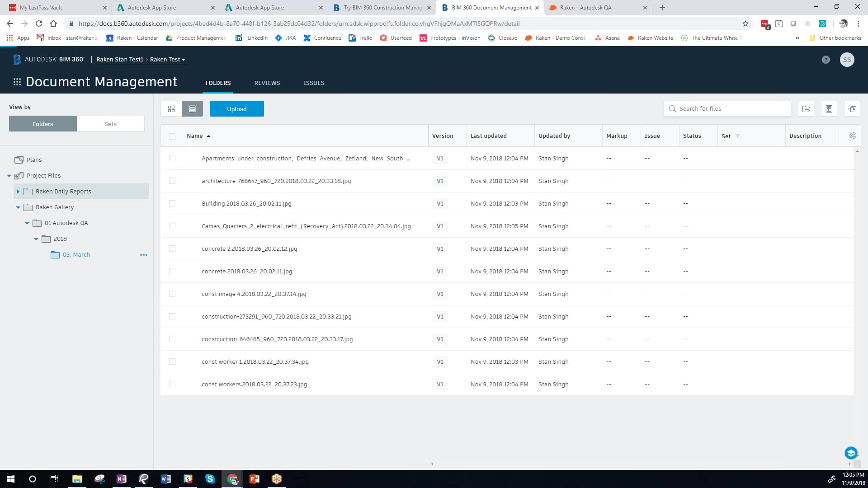Screen dimensions: 868x488
Task: Click the help question mark icon
Action: pyautogui.click(x=826, y=60)
